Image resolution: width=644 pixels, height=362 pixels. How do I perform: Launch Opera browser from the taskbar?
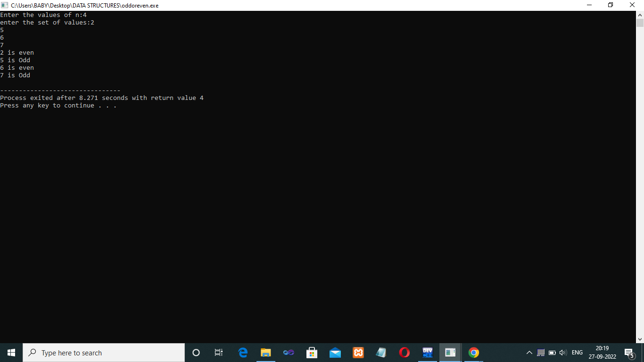pos(404,353)
